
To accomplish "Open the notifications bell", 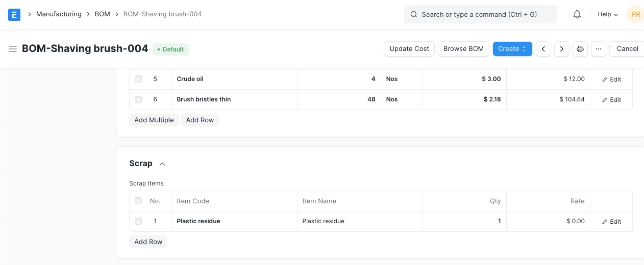I will [577, 14].
